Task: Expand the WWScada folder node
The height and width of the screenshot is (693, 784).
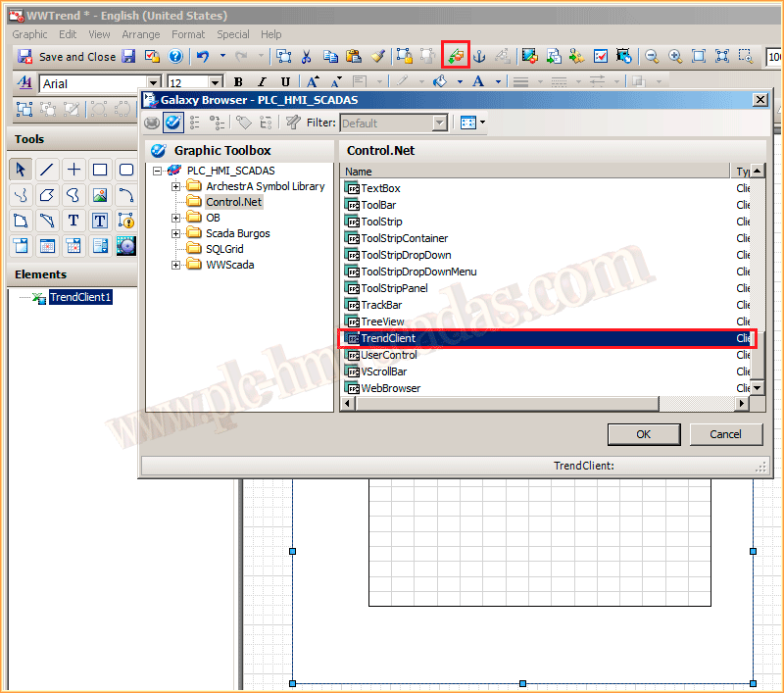Action: coord(176,265)
